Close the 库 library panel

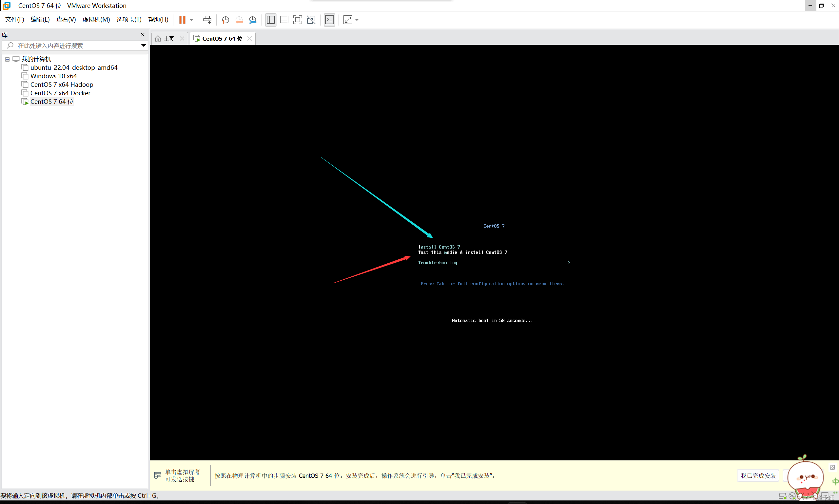(x=143, y=35)
